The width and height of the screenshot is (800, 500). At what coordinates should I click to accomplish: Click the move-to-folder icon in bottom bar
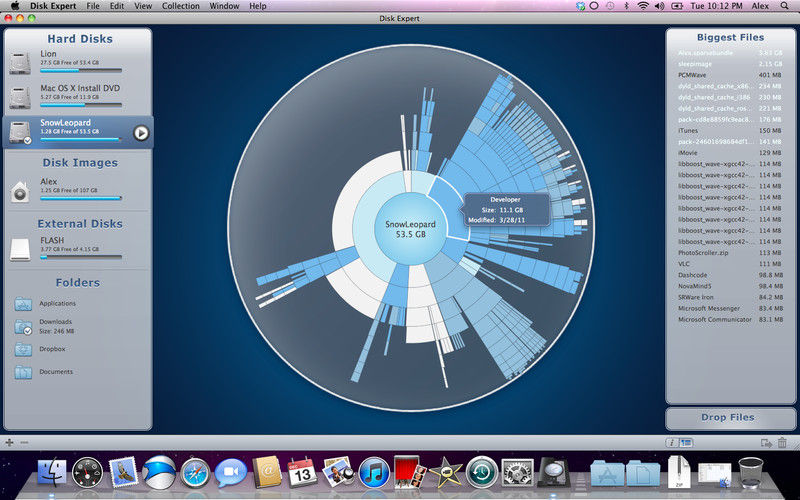tap(766, 443)
